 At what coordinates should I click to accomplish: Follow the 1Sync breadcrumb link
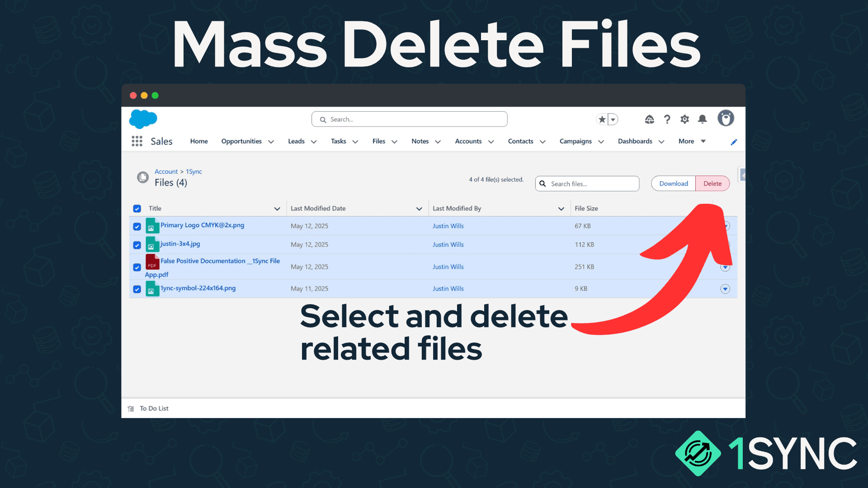194,172
